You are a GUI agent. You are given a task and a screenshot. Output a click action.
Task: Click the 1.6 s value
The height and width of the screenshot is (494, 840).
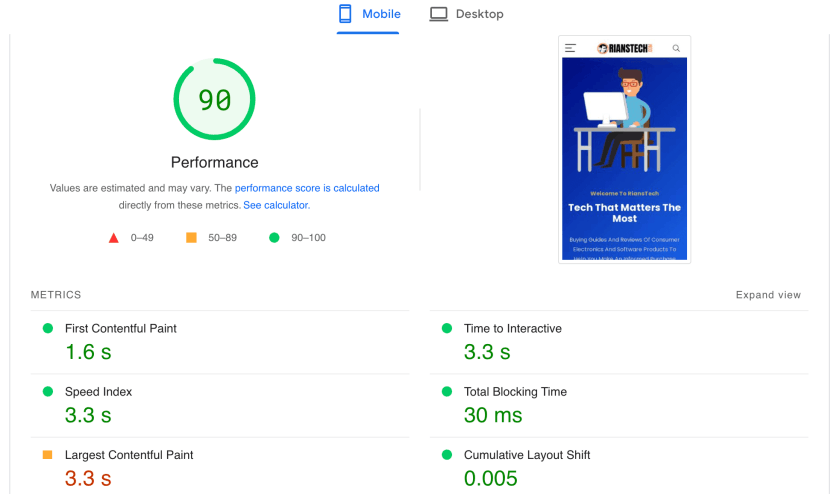coord(88,352)
